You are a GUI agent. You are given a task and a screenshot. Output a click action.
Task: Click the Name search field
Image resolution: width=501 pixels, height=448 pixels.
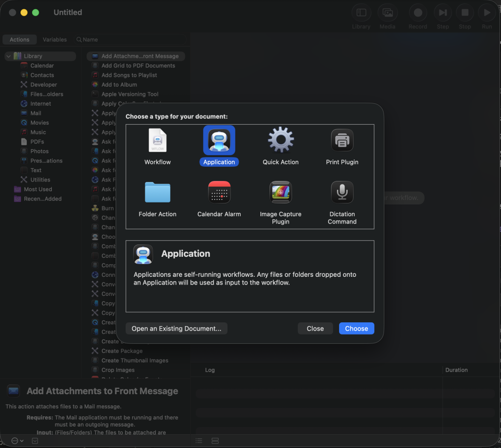click(x=130, y=40)
